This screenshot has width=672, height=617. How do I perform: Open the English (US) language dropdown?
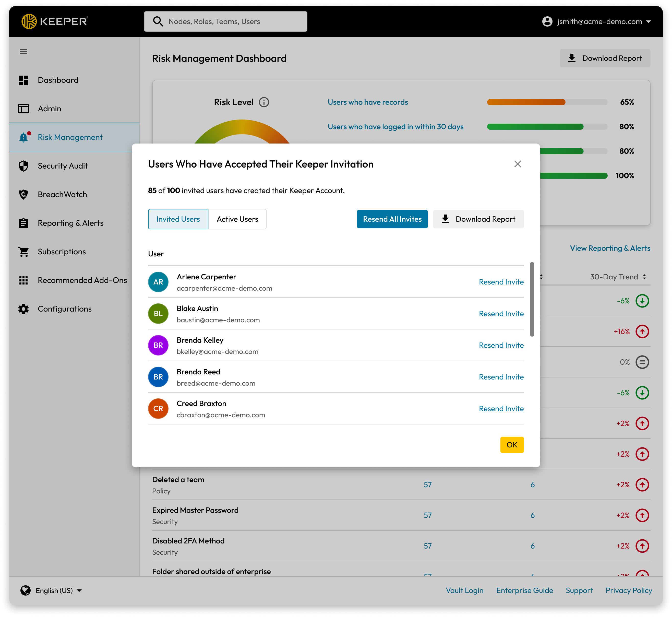click(79, 590)
